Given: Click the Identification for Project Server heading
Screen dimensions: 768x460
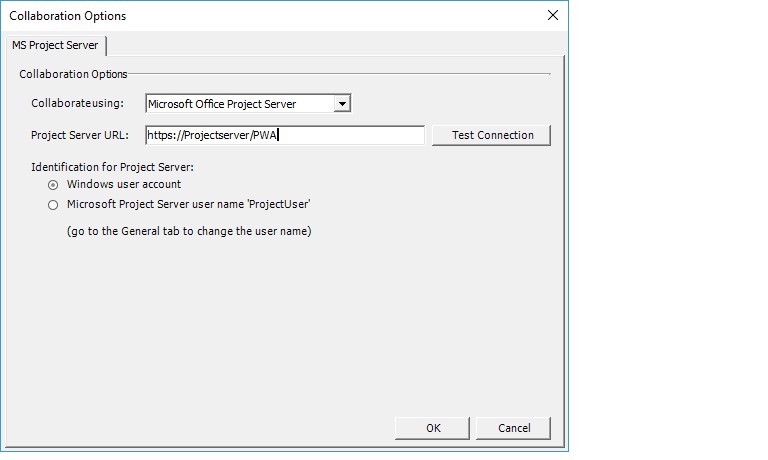Looking at the screenshot, I should coord(113,167).
